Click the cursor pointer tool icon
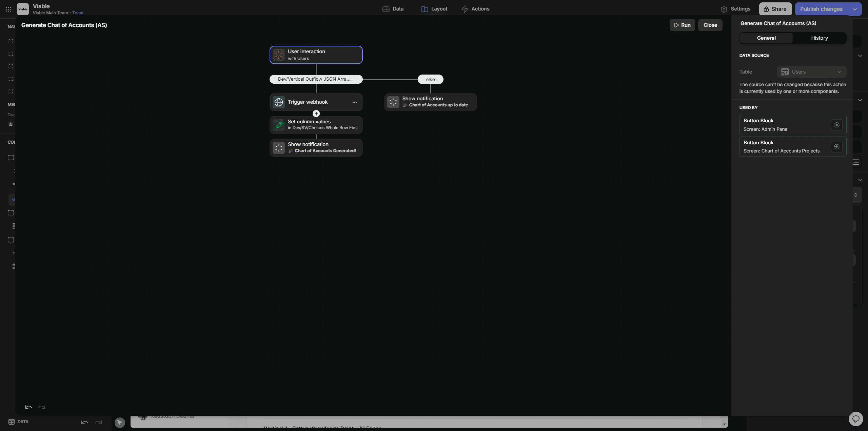This screenshot has width=868, height=431. click(x=120, y=422)
